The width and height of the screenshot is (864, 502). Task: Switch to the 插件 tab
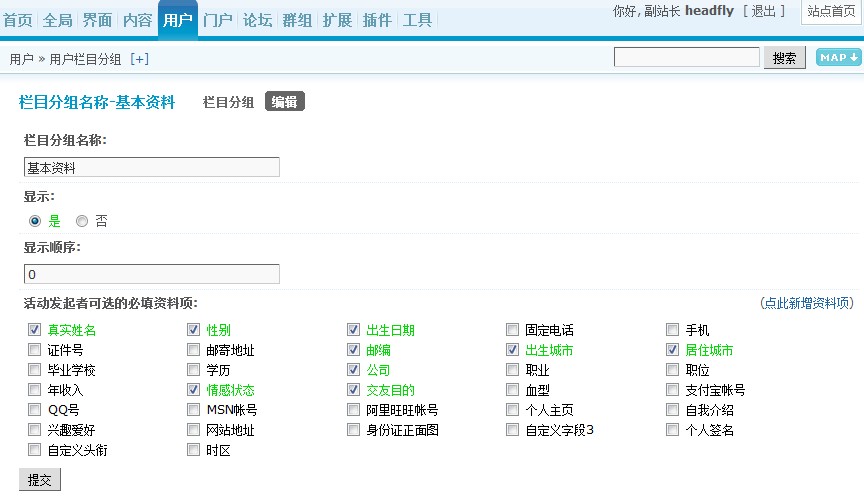tap(377, 20)
